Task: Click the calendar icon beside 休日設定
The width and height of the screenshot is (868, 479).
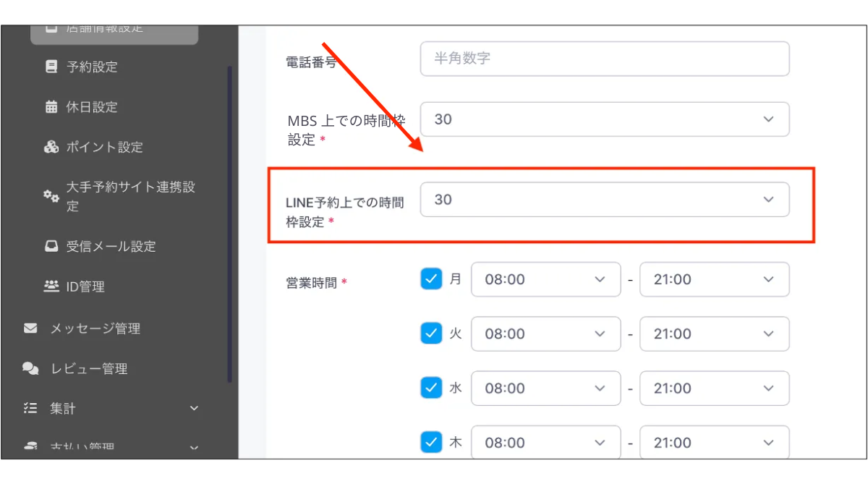Action: pos(51,107)
